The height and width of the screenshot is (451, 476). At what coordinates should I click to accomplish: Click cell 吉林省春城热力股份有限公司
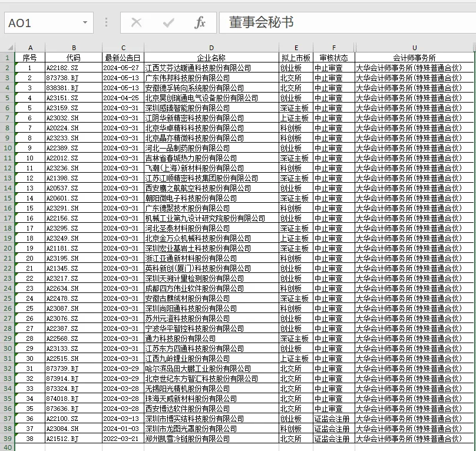[211, 158]
